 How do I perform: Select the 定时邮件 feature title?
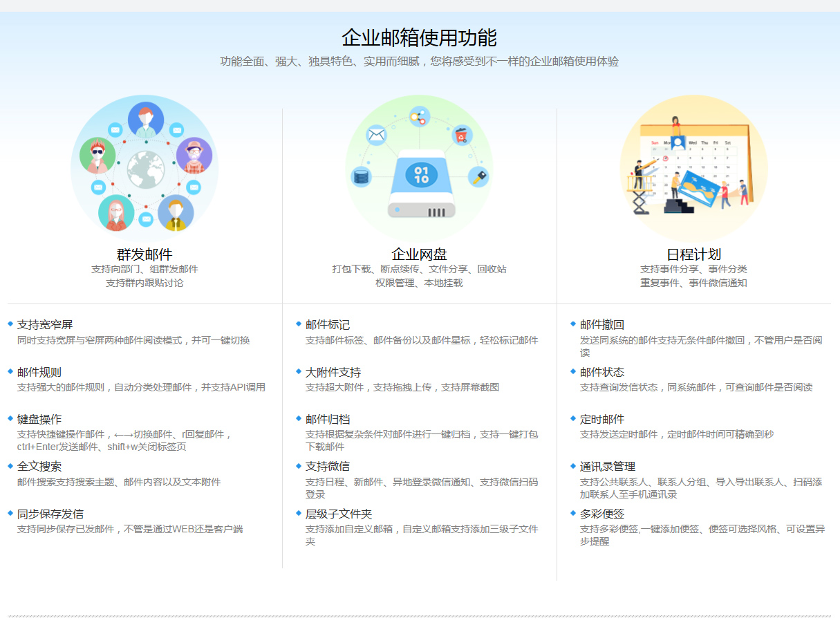[x=602, y=419]
